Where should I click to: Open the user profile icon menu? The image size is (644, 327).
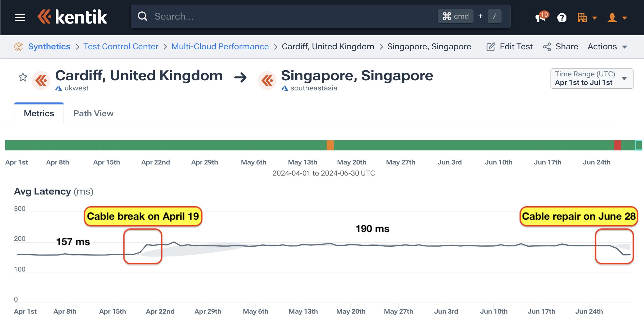tap(612, 18)
